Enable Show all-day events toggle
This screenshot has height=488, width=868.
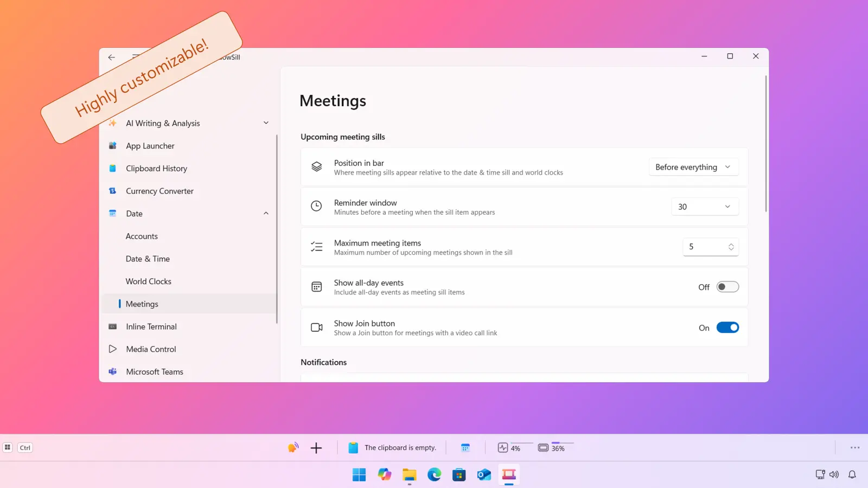[x=727, y=287]
